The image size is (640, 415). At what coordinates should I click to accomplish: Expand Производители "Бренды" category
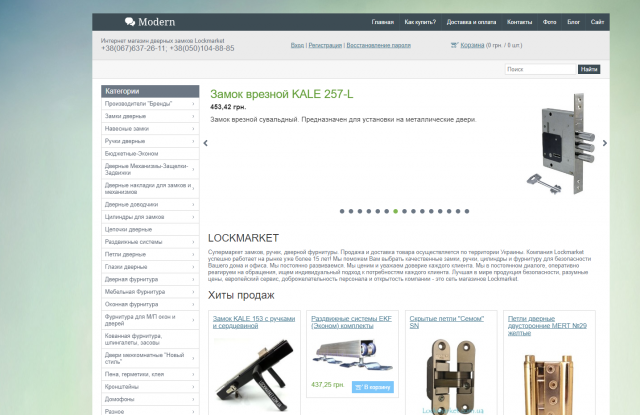coord(150,104)
